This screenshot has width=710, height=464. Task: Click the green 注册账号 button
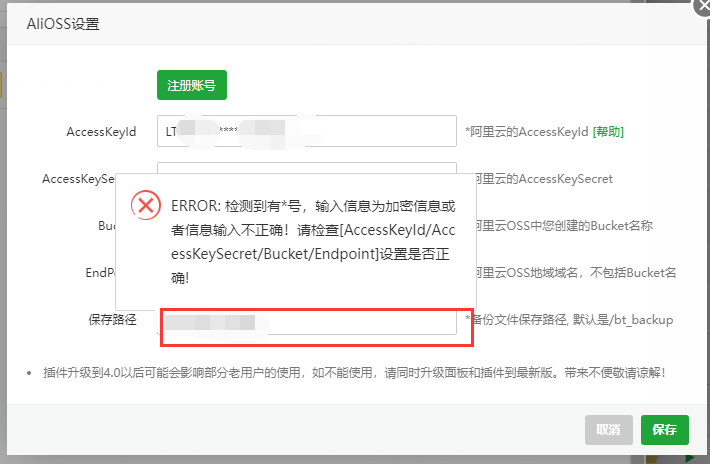click(x=192, y=85)
